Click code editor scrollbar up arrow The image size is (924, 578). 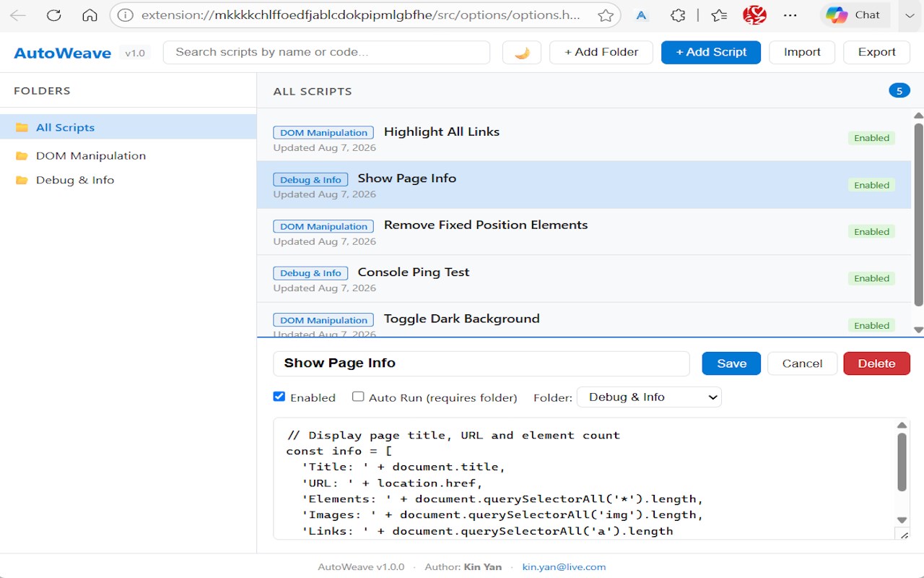pos(902,426)
